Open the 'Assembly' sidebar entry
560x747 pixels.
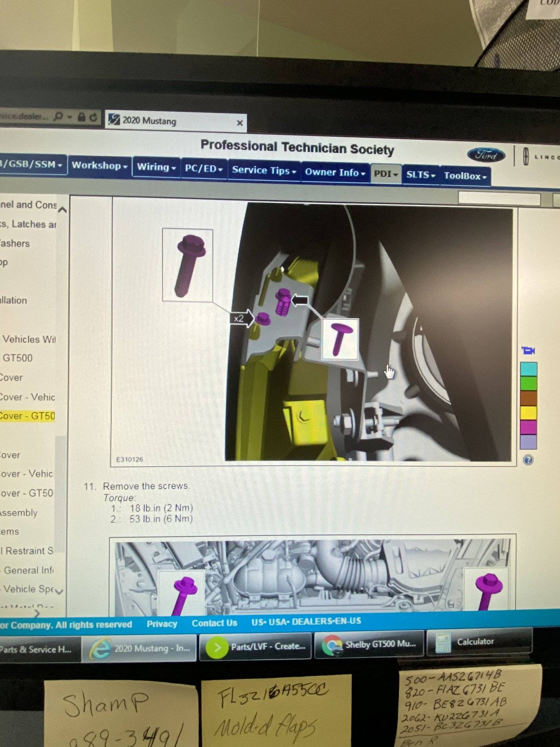click(x=18, y=513)
